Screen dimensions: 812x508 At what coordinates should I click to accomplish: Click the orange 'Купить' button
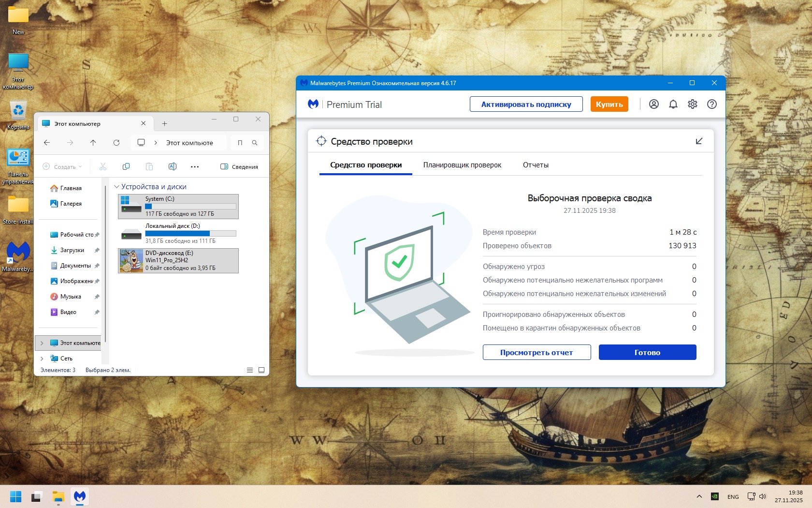pyautogui.click(x=609, y=104)
